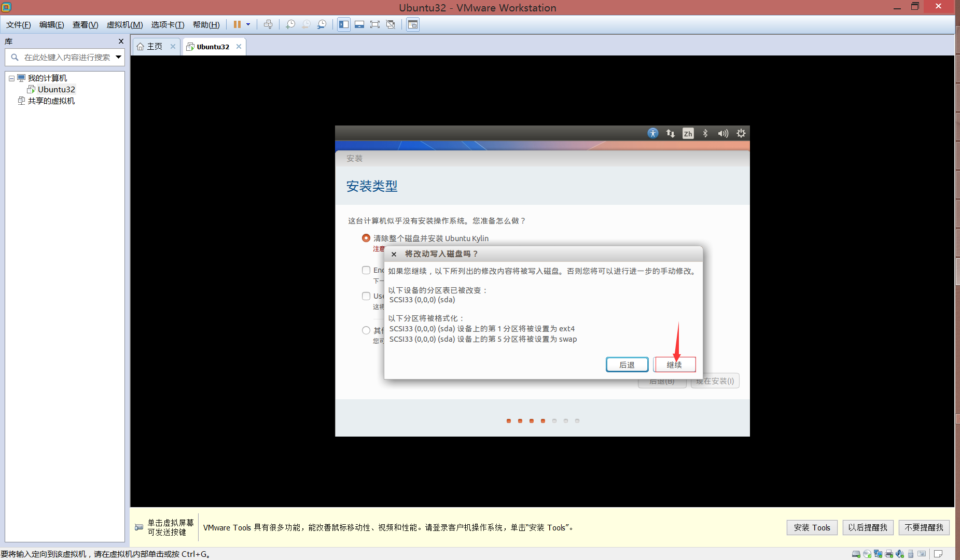Click the hard disk device status icon
The image size is (960, 560).
(x=856, y=554)
